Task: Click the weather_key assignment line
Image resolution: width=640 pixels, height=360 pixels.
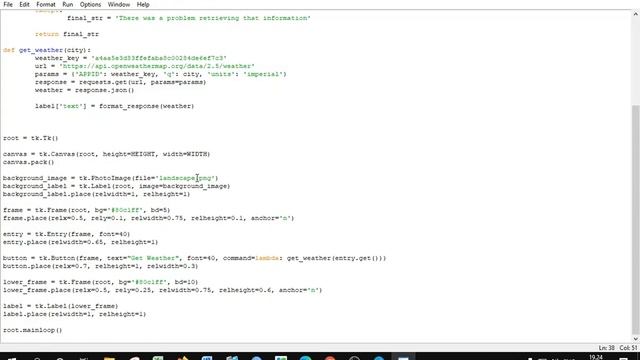Action: (x=131, y=58)
